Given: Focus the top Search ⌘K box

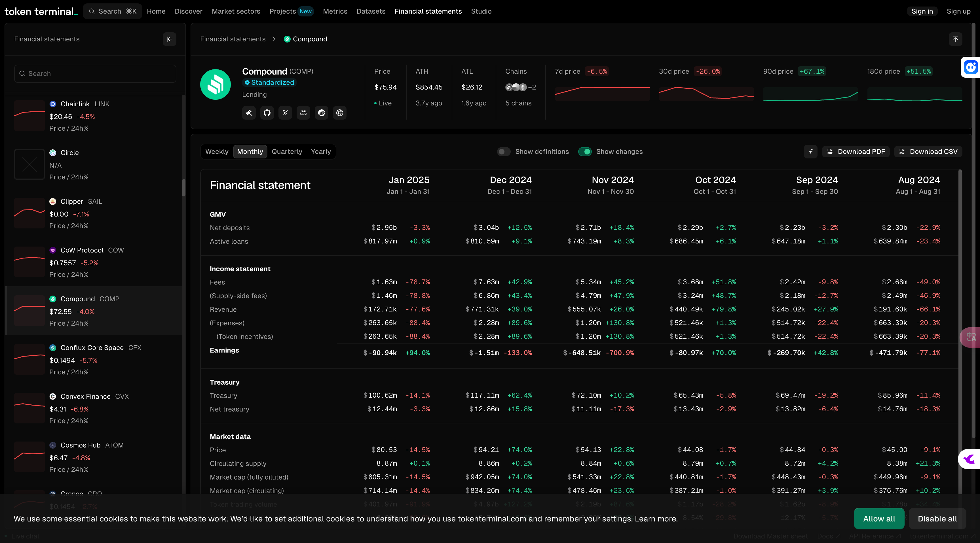Looking at the screenshot, I should click(113, 11).
